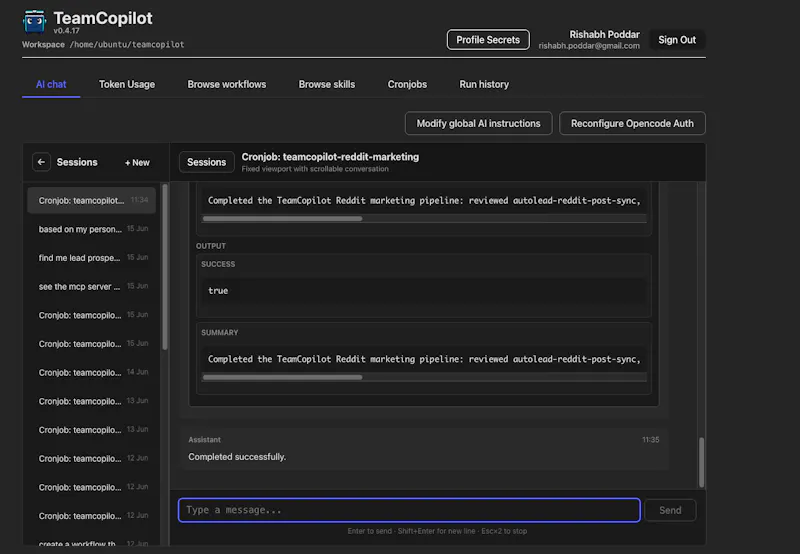The height and width of the screenshot is (554, 800).
Task: Open the 'find me lead prospe...' session
Action: (91, 258)
